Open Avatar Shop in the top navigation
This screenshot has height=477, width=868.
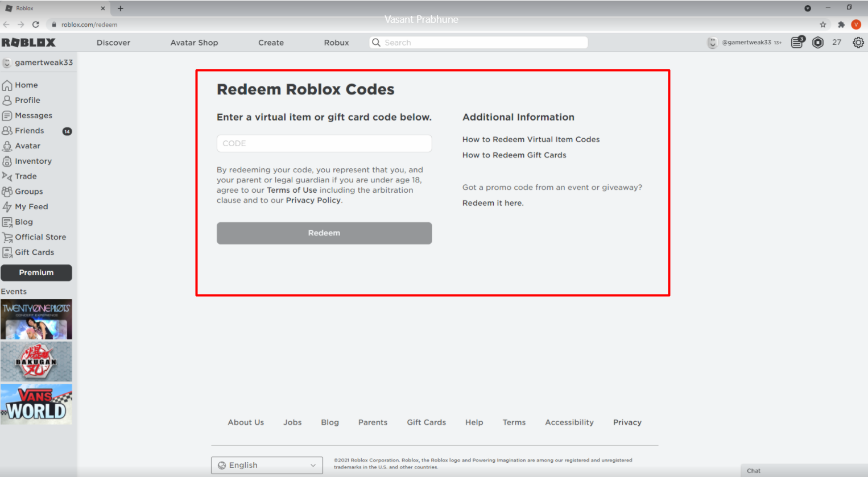point(195,43)
